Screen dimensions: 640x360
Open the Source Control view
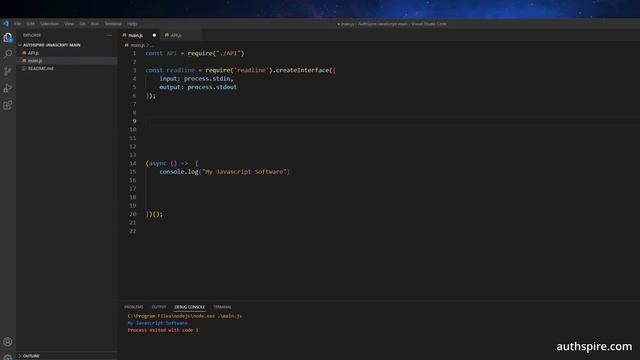coord(7,71)
